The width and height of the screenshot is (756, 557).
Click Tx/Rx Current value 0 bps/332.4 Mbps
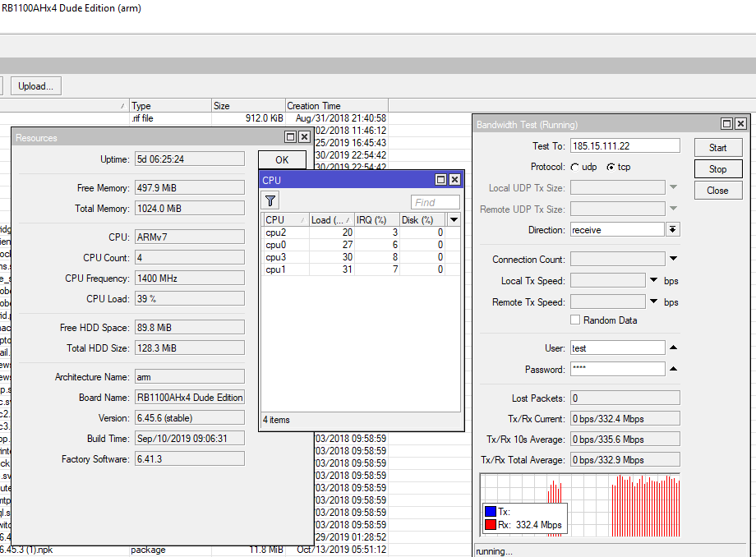click(x=625, y=419)
